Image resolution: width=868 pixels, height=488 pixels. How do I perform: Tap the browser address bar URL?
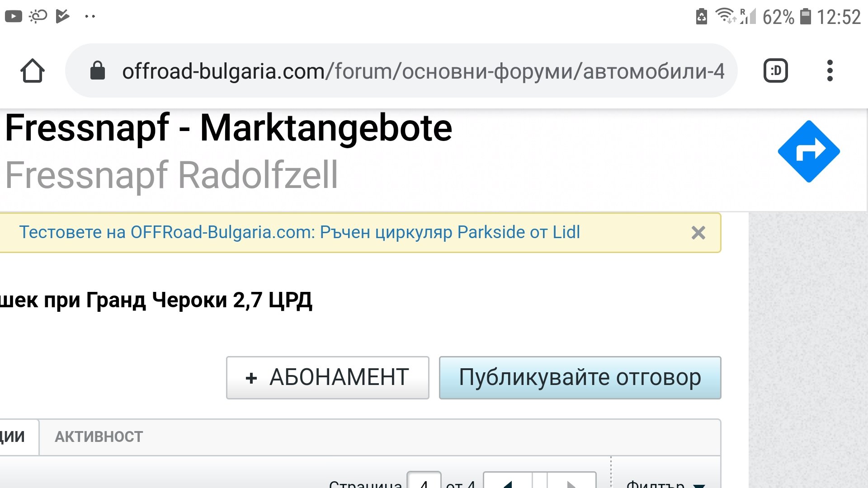pos(423,71)
